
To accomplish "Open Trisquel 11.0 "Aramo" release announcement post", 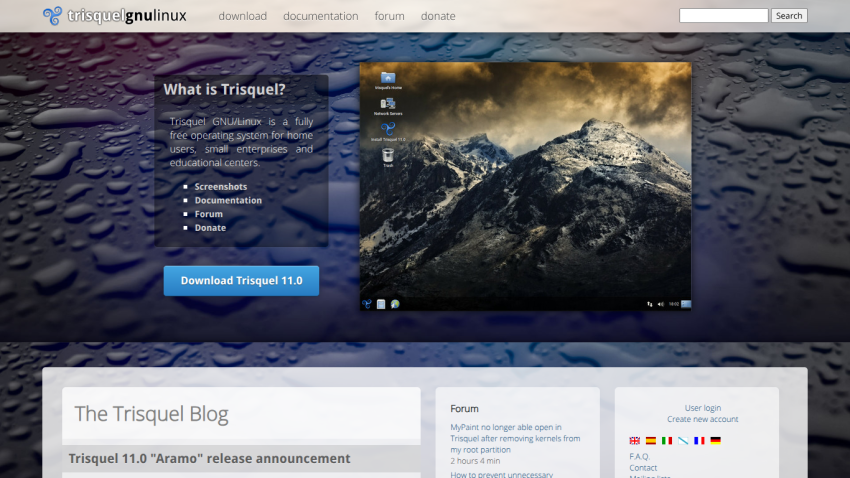I will (x=209, y=458).
